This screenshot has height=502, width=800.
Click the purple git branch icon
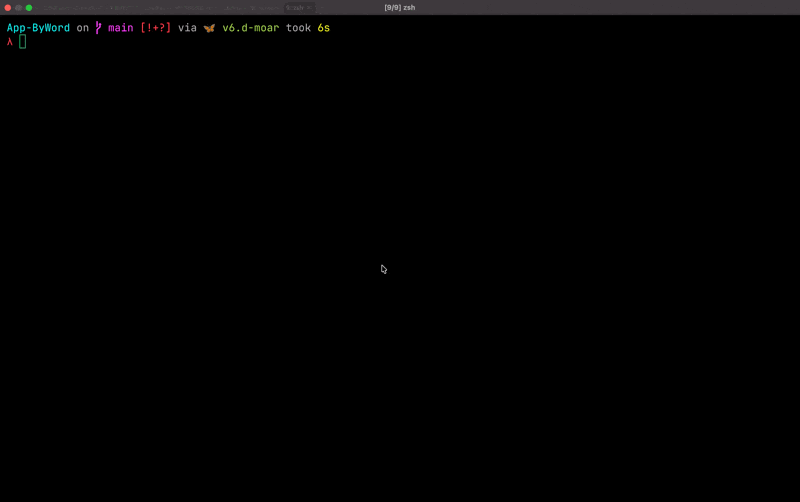pyautogui.click(x=98, y=28)
